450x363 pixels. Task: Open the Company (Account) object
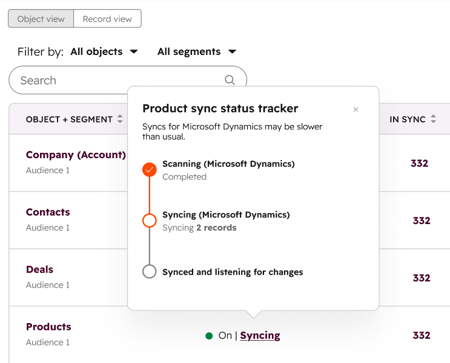(76, 155)
